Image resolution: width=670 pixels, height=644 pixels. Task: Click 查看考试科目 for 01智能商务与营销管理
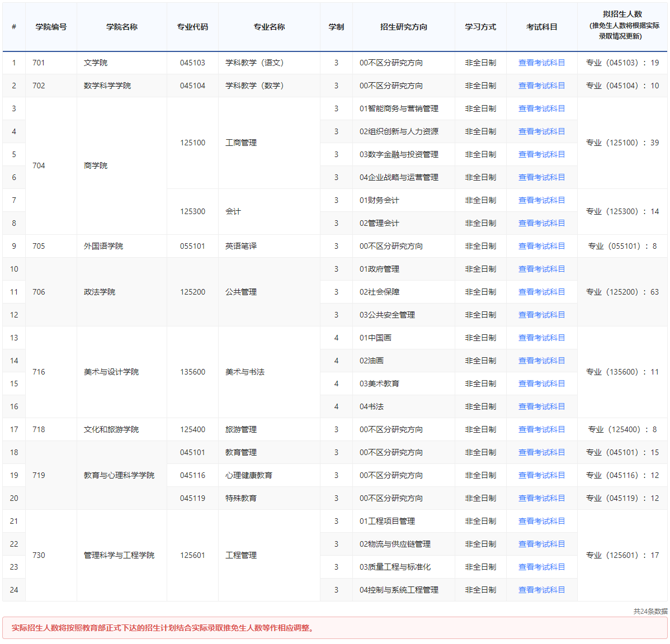(541, 108)
